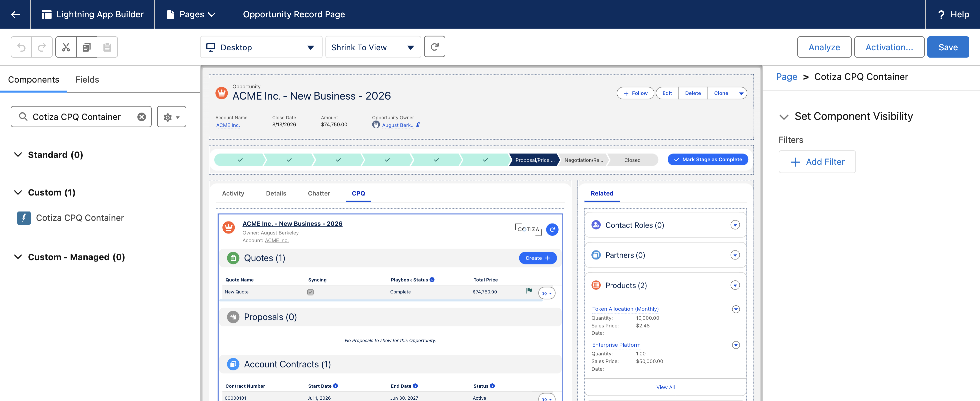This screenshot has width=980, height=401.
Task: Open the Shrink To View dropdown
Action: 373,47
